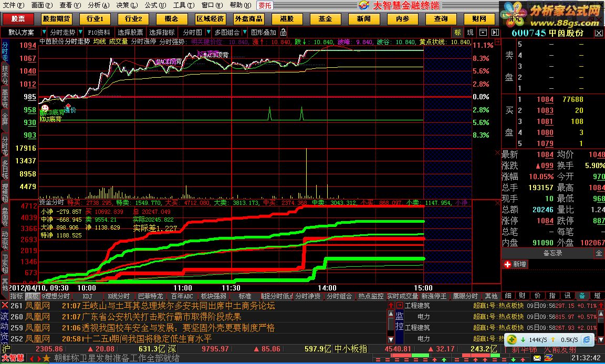Open the 外盘商品 section
Viewport: 605px width, 364px height.
(x=248, y=18)
